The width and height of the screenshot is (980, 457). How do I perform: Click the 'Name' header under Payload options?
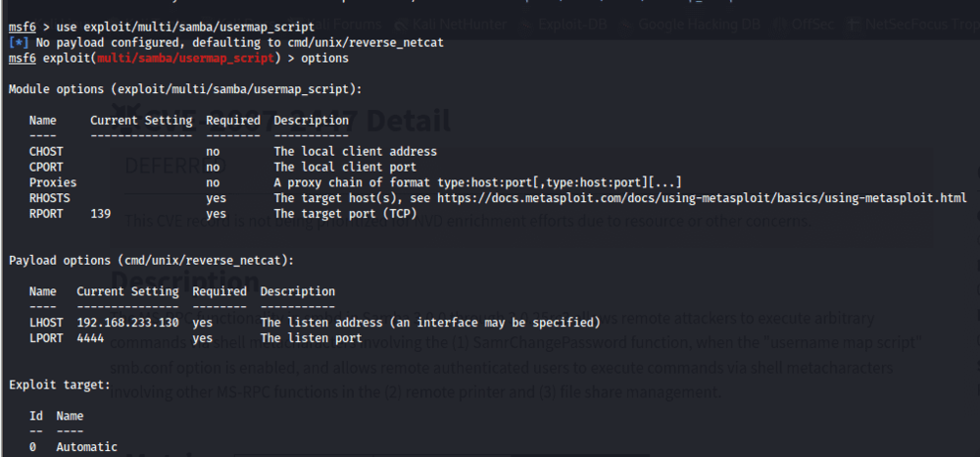tap(42, 291)
